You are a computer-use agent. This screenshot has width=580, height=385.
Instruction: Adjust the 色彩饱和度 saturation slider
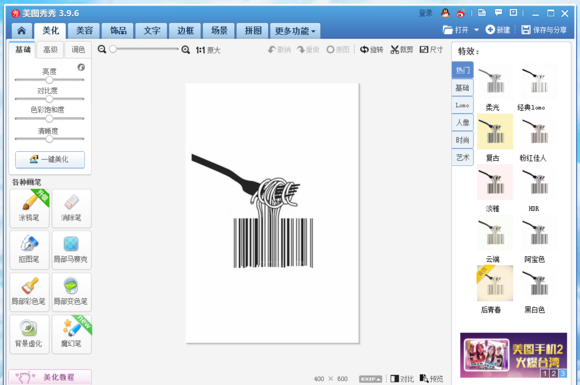(x=49, y=118)
